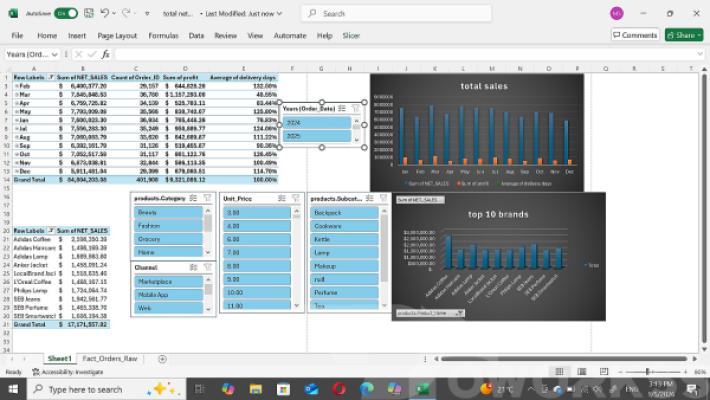The width and height of the screenshot is (710, 400).
Task: Click Sum of NET_SALES chart field button
Action: tap(420, 200)
